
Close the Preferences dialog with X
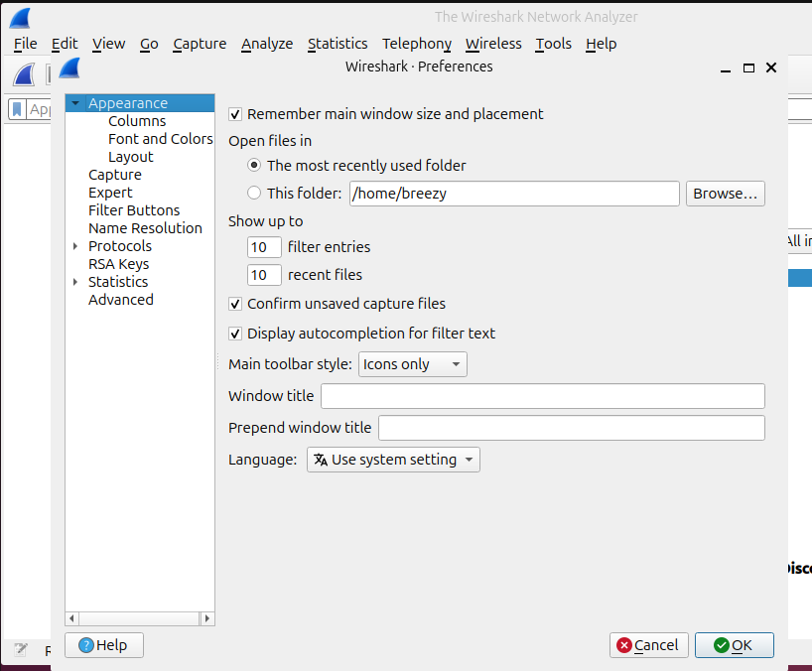click(771, 67)
